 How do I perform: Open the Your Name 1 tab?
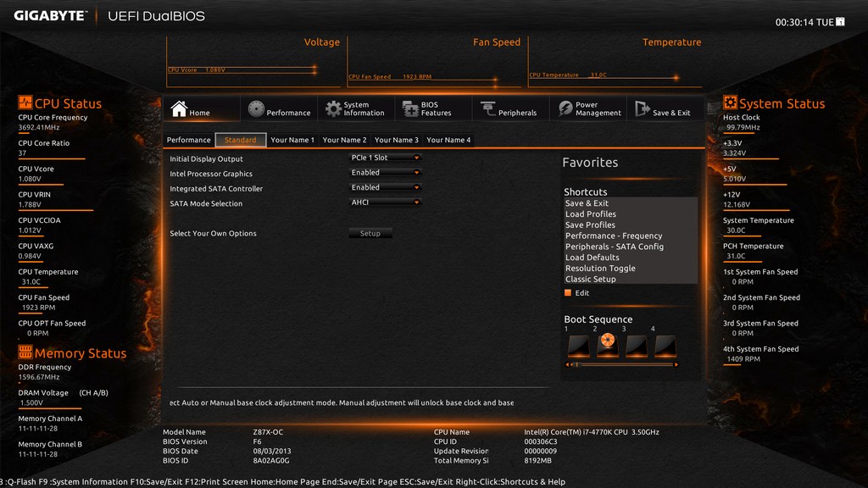(292, 140)
